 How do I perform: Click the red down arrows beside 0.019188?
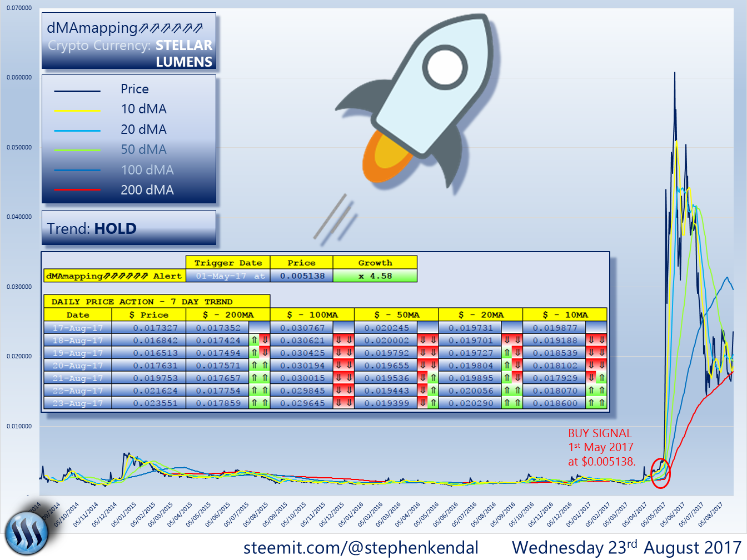596,341
